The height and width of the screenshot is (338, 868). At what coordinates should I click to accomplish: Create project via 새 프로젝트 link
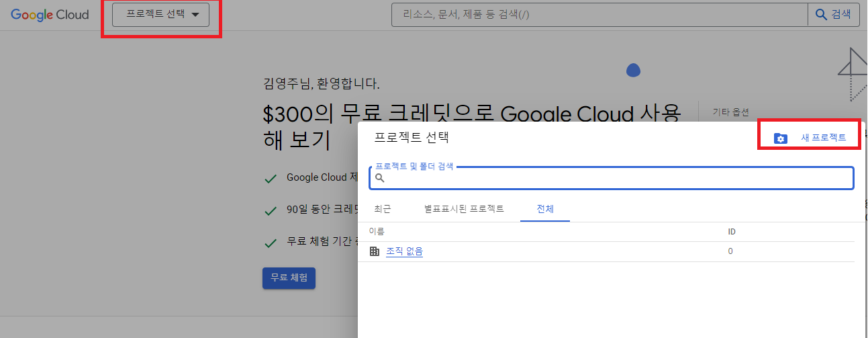pyautogui.click(x=823, y=138)
